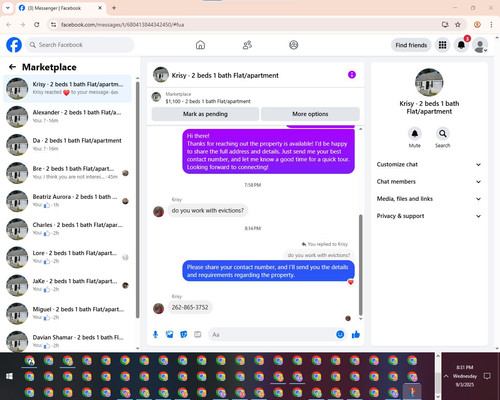Open the Windows notification center icon
The image size is (500, 400).
[x=487, y=376]
